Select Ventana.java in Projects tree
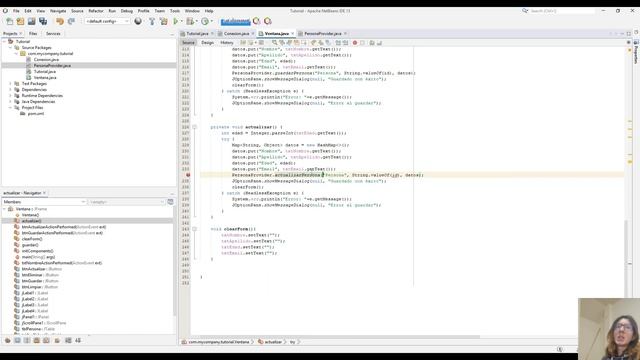This screenshot has height=360, width=640. click(x=45, y=78)
